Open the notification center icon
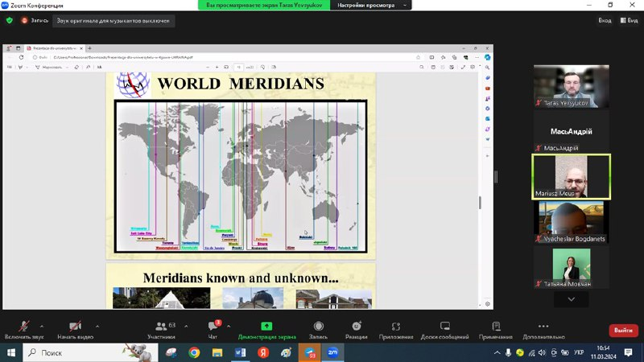Image resolution: width=644 pixels, height=362 pixels. click(x=629, y=352)
